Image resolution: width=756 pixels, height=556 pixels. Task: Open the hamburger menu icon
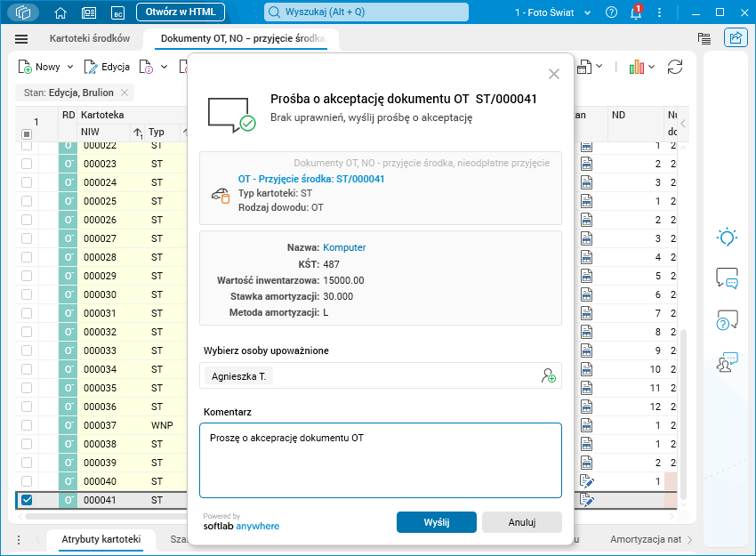(21, 39)
